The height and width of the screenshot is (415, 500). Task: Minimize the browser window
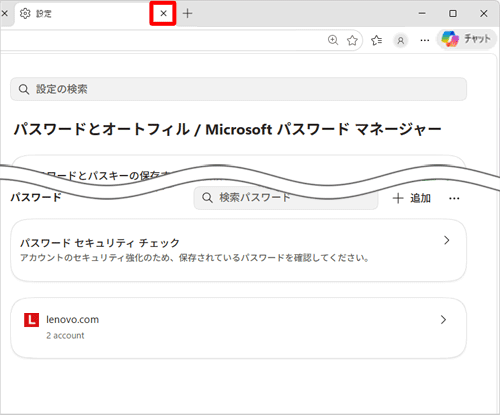tap(422, 13)
